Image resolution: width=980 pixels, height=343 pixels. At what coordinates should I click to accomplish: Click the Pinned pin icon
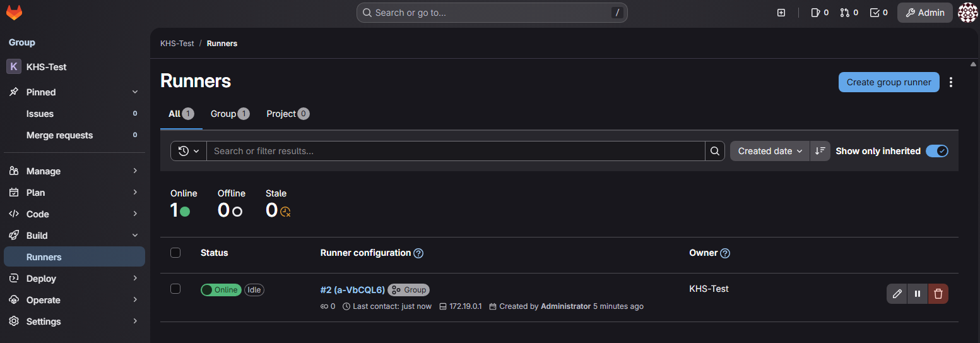click(x=14, y=92)
